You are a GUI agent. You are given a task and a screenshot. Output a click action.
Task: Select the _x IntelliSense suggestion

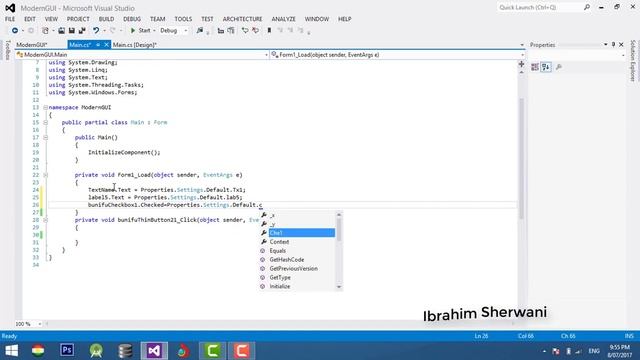(x=298, y=215)
